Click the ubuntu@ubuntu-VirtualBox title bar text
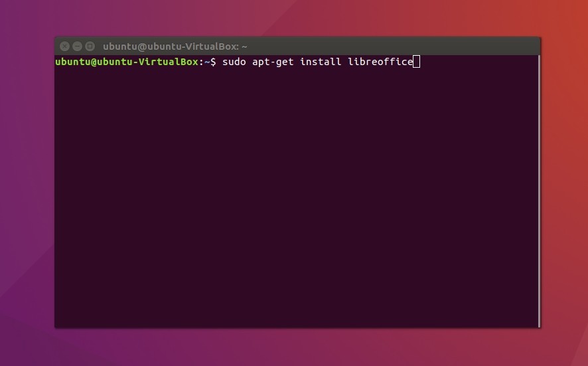This screenshot has width=588, height=366. (175, 46)
